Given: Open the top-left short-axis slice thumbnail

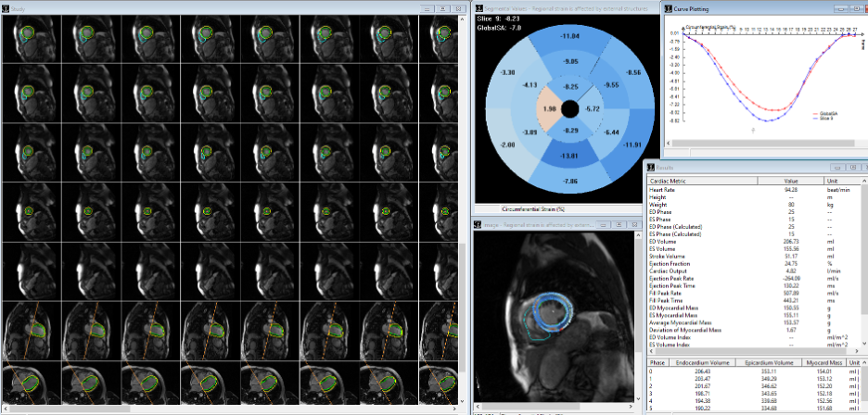Looking at the screenshot, I should [x=31, y=37].
